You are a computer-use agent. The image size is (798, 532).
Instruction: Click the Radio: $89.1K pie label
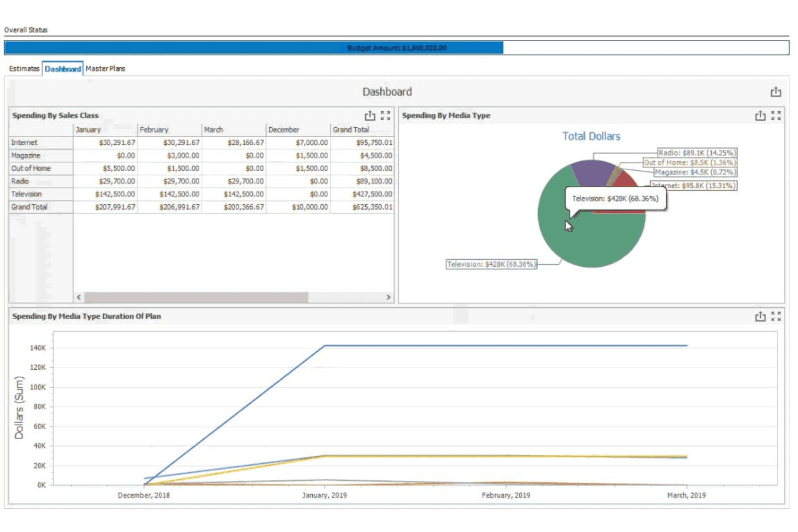697,153
